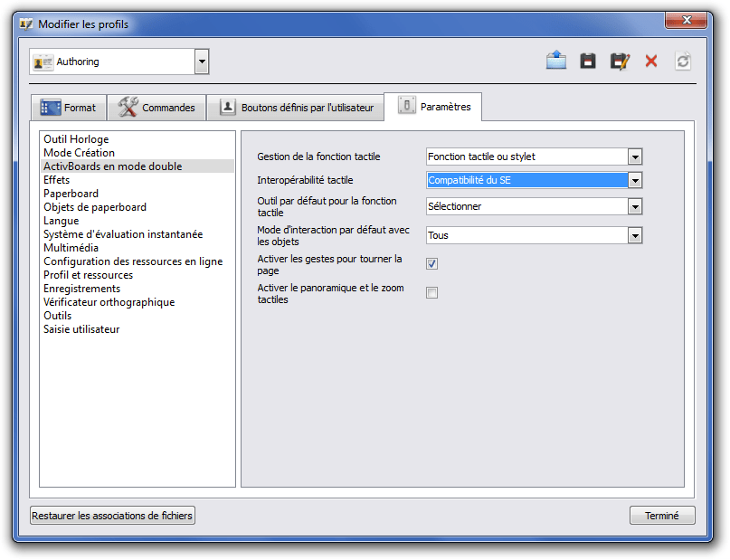This screenshot has width=730, height=560.
Task: Close the Modifier les profils dialog
Action: pos(687,20)
